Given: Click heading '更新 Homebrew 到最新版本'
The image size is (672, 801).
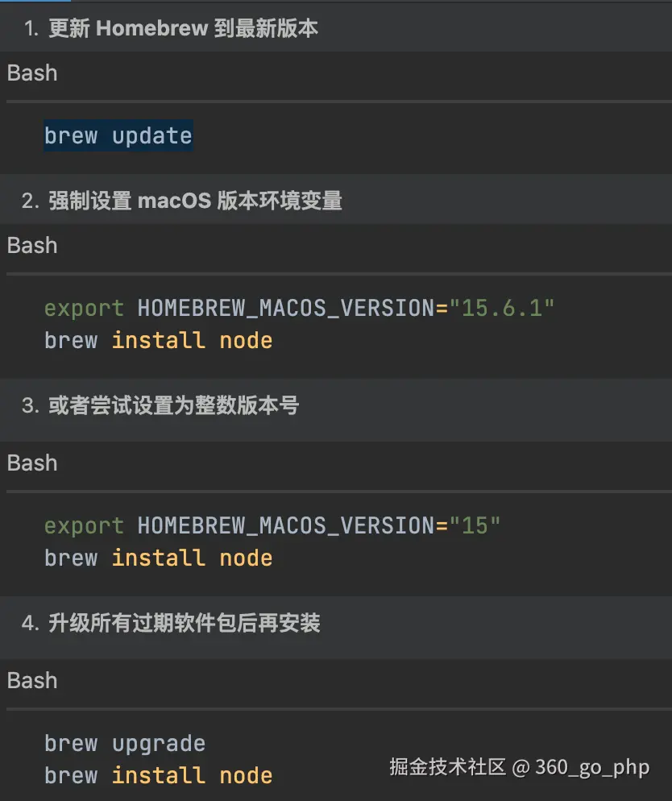Looking at the screenshot, I should point(183,29).
